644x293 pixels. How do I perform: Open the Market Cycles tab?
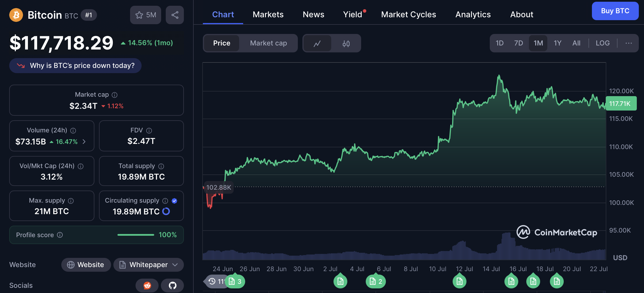409,14
